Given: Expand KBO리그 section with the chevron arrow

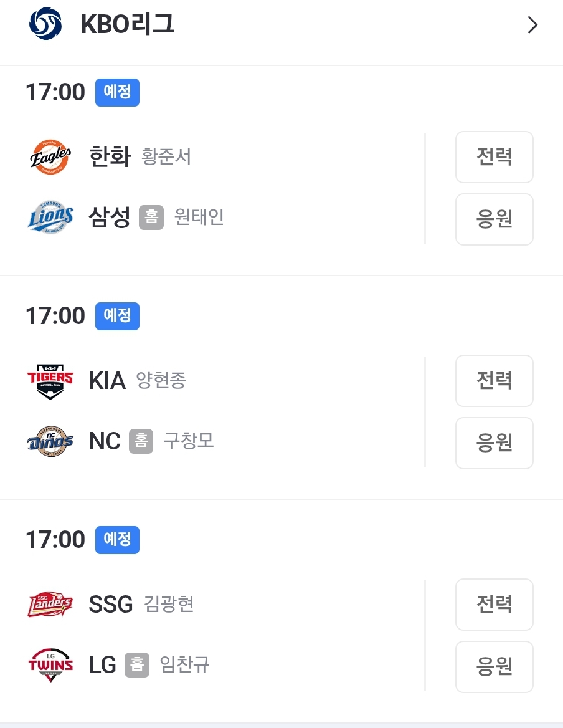Looking at the screenshot, I should click(x=532, y=25).
